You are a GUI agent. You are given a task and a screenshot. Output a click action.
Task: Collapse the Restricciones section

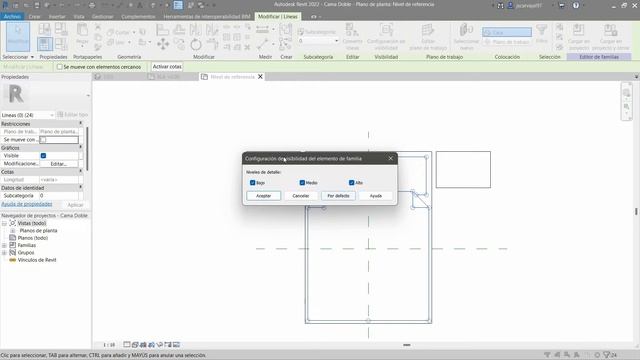80,123
